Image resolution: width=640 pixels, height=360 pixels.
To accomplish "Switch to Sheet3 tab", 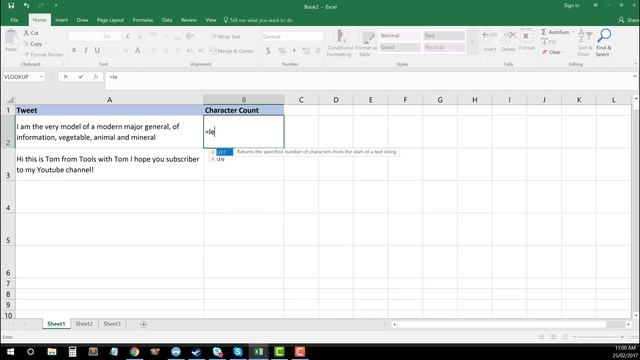I will click(x=112, y=324).
